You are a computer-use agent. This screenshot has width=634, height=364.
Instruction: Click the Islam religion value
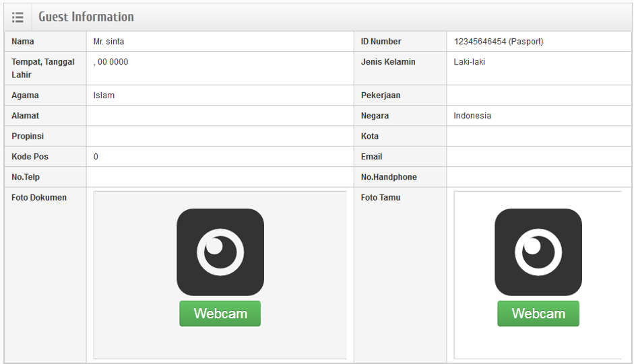(104, 96)
